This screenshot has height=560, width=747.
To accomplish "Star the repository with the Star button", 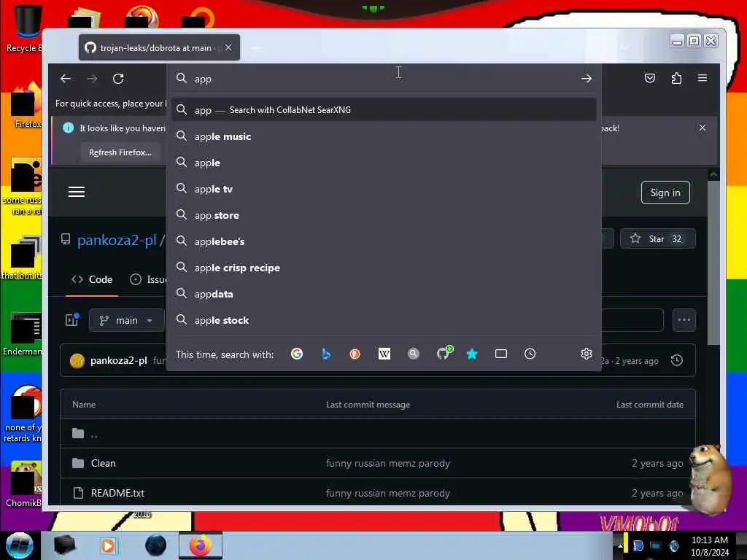I will pos(657,238).
